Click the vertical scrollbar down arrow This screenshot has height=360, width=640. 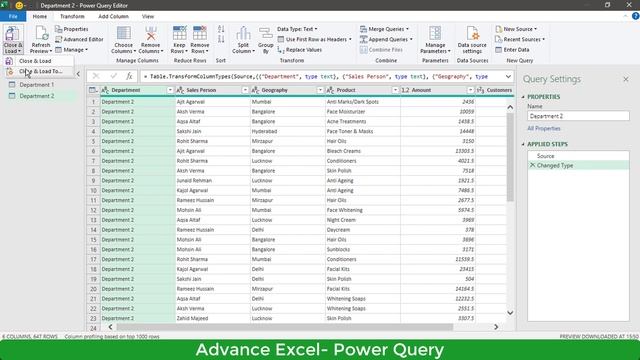pos(510,313)
